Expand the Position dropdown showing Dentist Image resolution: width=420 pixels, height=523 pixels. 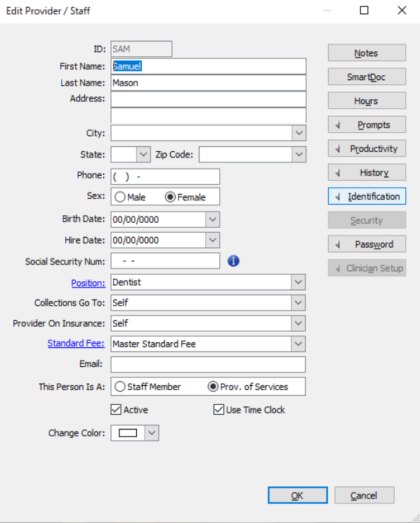click(x=298, y=282)
